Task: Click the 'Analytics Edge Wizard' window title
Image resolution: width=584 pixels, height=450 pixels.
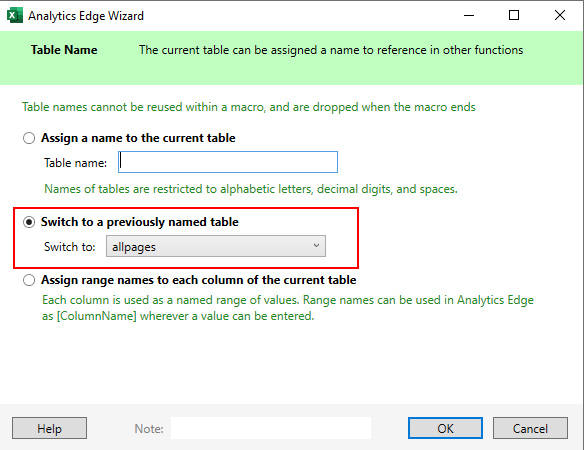Action: (x=86, y=16)
